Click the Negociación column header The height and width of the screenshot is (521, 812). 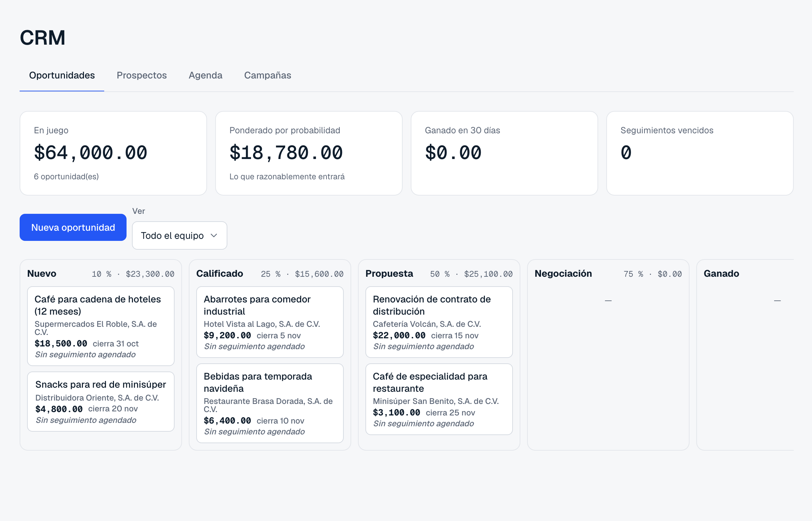[563, 274]
